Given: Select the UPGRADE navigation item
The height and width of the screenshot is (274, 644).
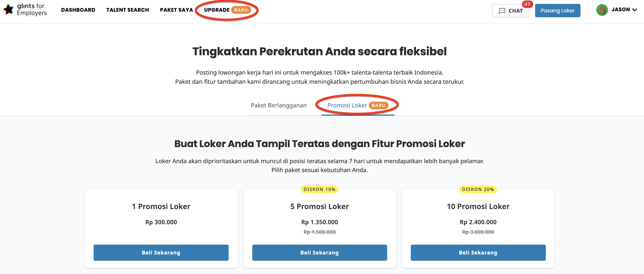Looking at the screenshot, I should [217, 10].
